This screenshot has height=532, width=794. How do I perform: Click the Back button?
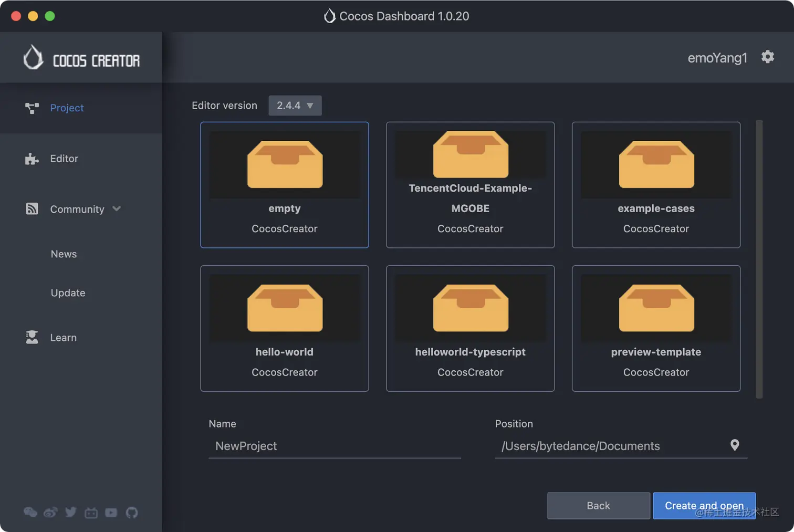pos(599,506)
